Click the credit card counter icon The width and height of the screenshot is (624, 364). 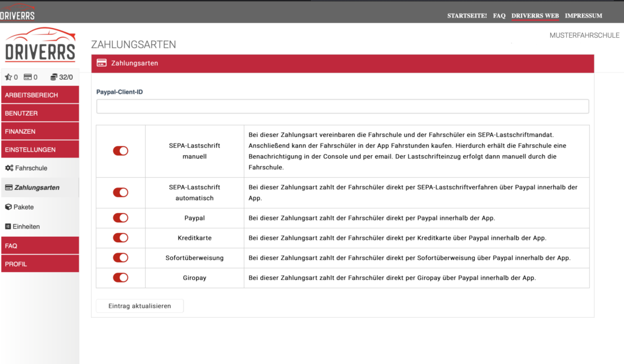pos(27,77)
